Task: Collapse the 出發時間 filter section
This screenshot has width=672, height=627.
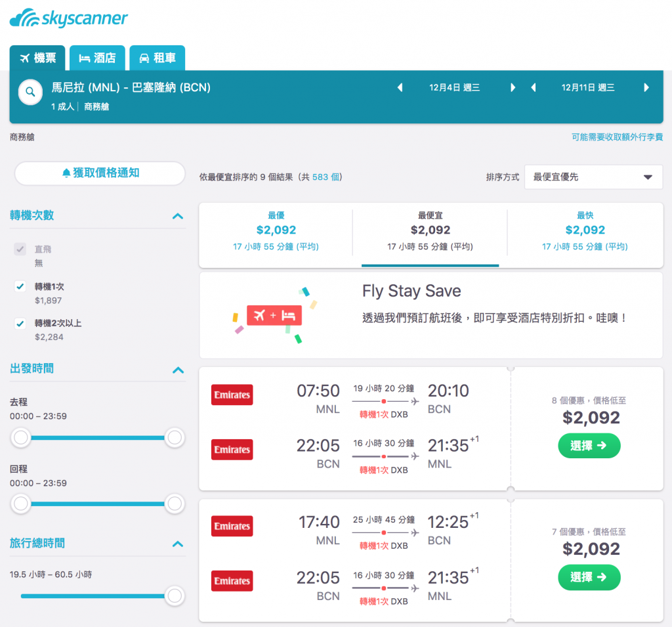Action: (x=178, y=370)
